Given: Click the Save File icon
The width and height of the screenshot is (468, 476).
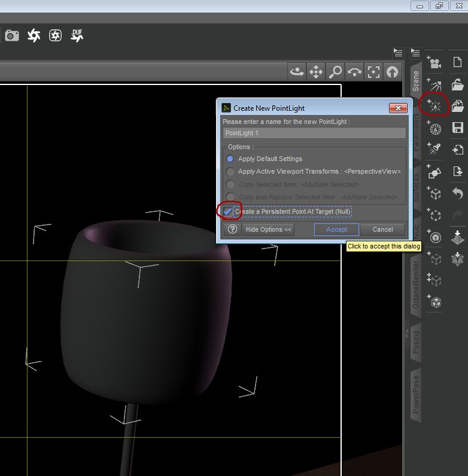Looking at the screenshot, I should click(x=457, y=128).
